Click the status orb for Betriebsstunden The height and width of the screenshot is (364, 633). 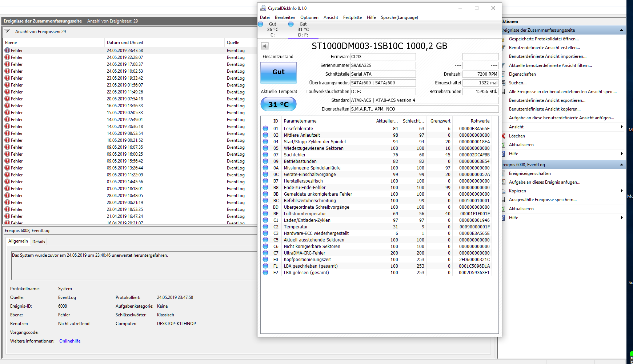(x=265, y=161)
